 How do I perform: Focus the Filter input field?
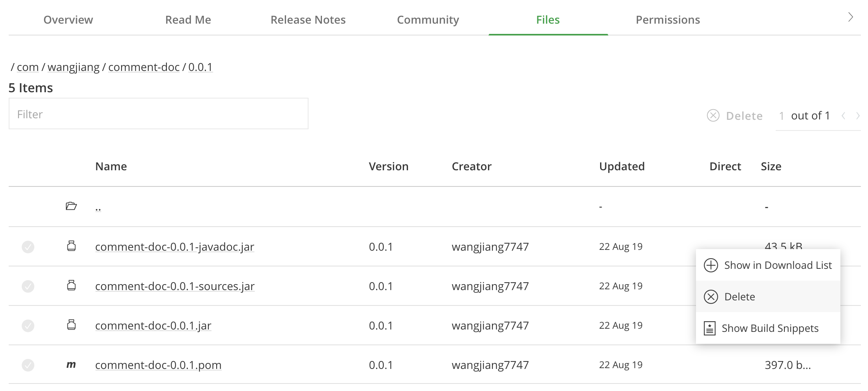(x=159, y=114)
